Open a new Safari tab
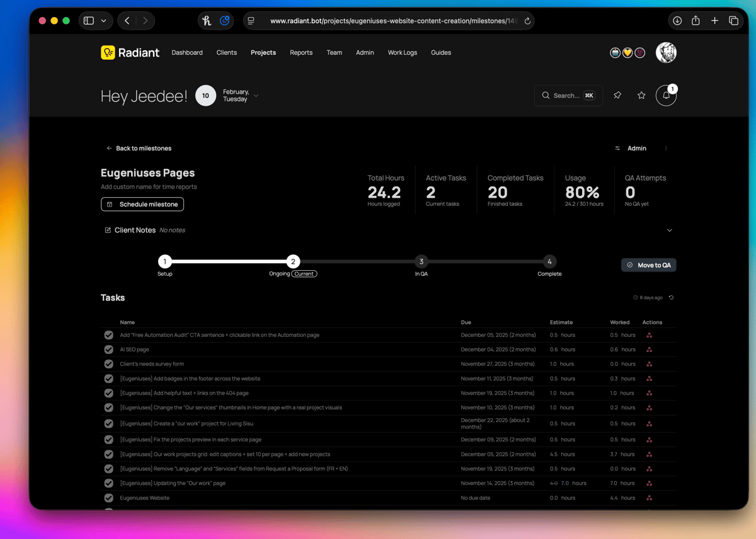The height and width of the screenshot is (539, 756). pyautogui.click(x=714, y=21)
